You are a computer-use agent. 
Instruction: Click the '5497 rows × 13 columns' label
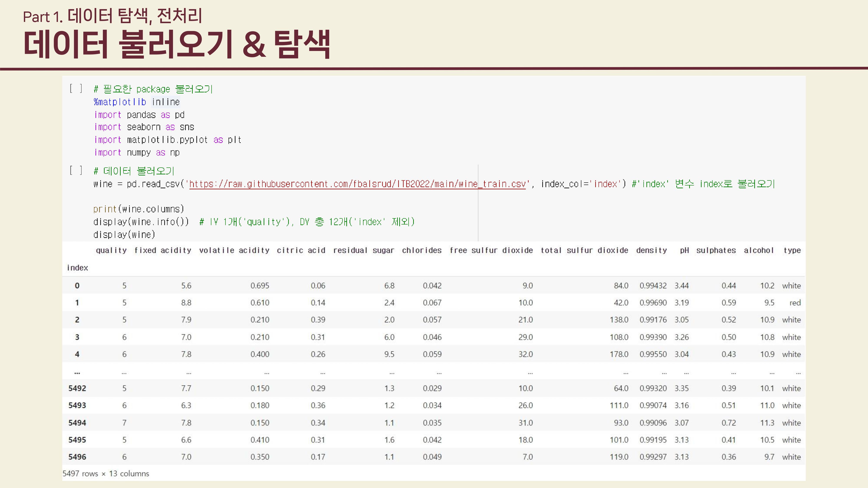[x=105, y=473]
